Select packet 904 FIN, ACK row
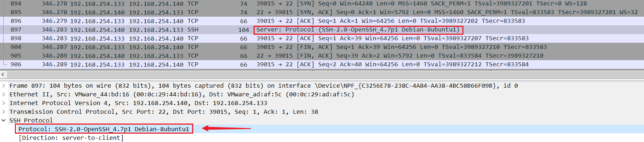This screenshot has width=644, height=142. pyautogui.click(x=322, y=47)
